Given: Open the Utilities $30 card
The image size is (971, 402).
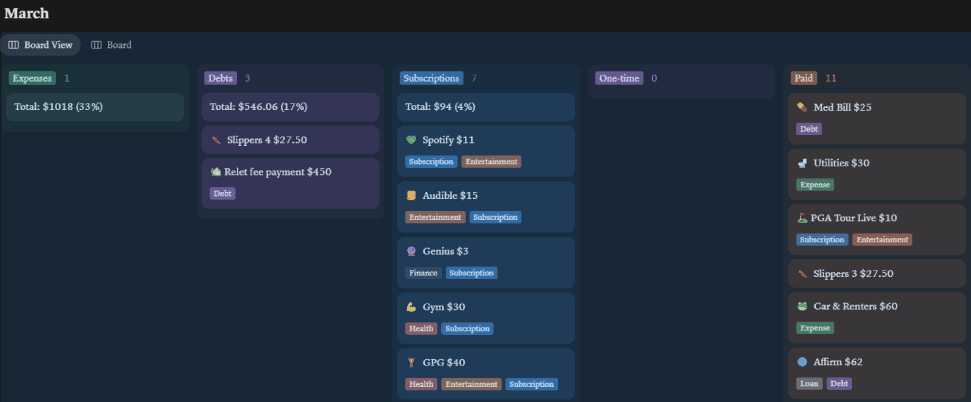Looking at the screenshot, I should click(877, 174).
